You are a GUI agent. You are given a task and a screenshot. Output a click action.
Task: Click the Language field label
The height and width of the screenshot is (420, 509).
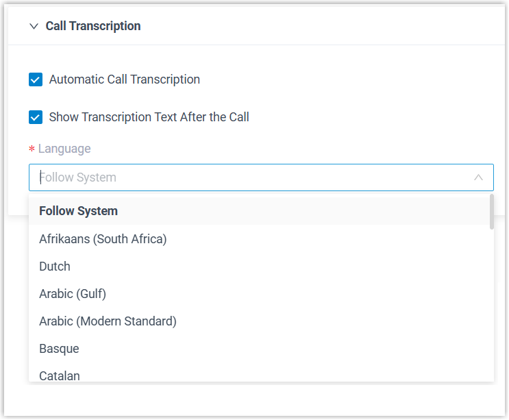64,149
